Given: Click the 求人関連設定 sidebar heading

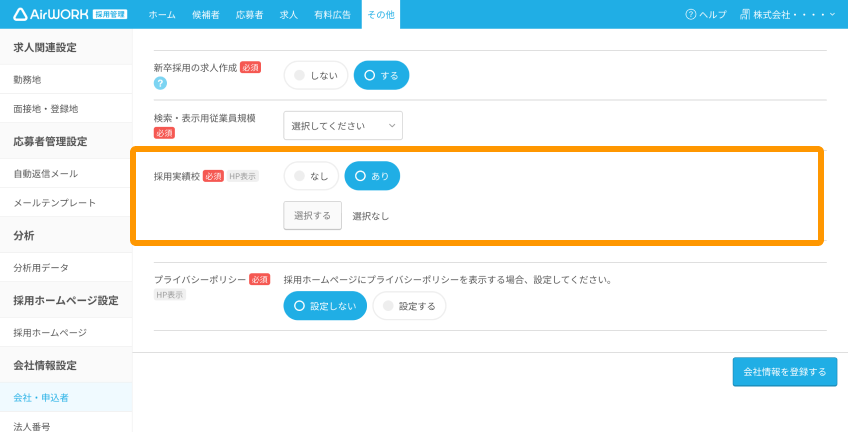Looking at the screenshot, I should click(45, 48).
